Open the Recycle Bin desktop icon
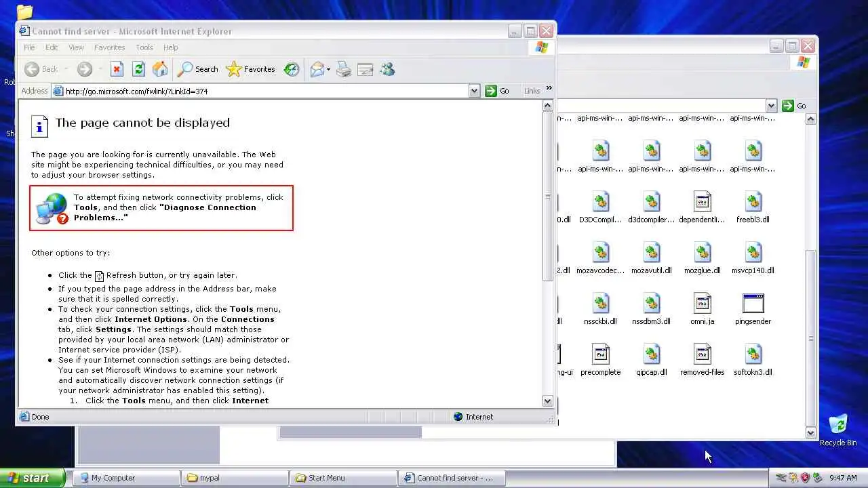The width and height of the screenshot is (868, 488). (838, 430)
